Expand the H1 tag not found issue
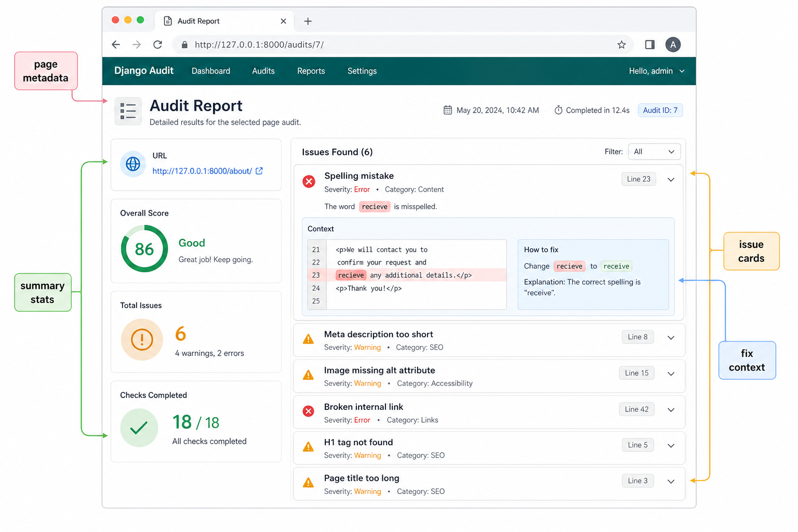 coord(671,446)
